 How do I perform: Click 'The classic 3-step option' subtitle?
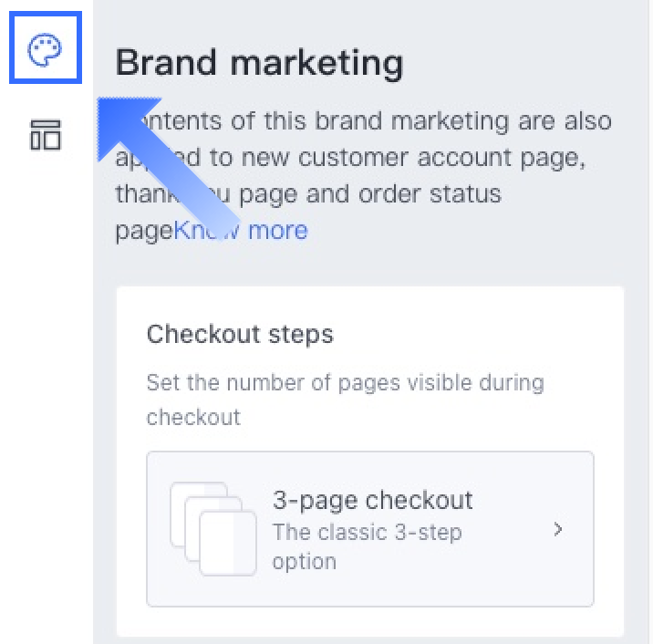tap(367, 546)
